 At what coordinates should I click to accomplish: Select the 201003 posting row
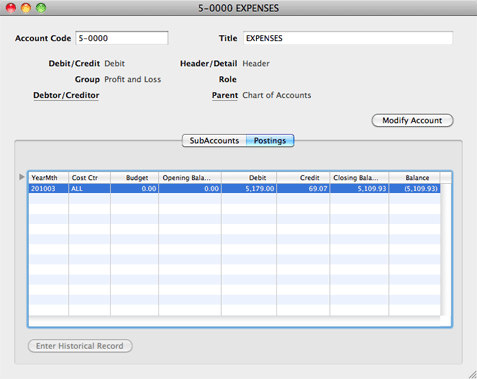click(234, 189)
